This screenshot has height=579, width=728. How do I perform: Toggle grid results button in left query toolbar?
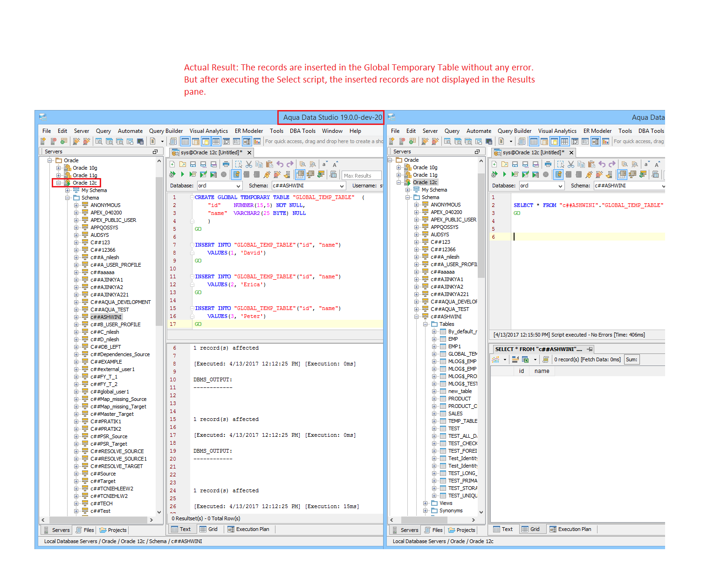(300, 174)
